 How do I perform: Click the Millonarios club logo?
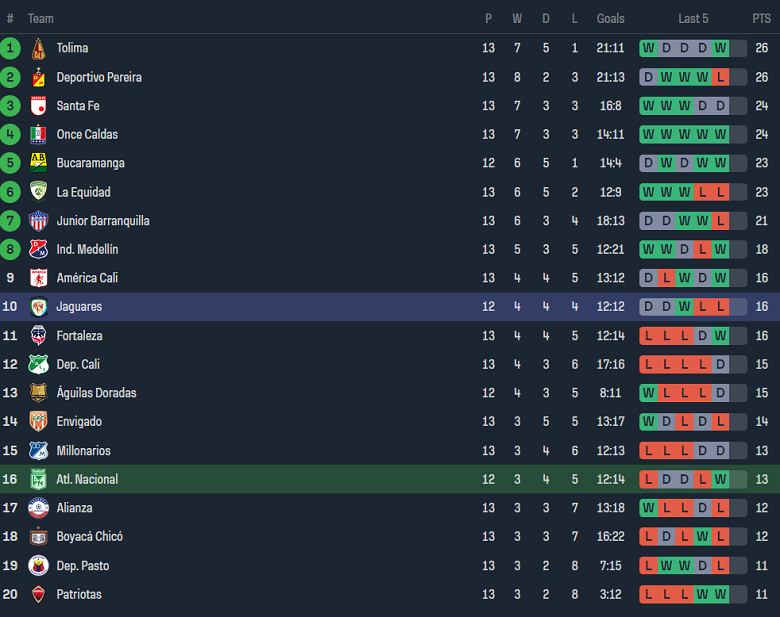point(39,451)
